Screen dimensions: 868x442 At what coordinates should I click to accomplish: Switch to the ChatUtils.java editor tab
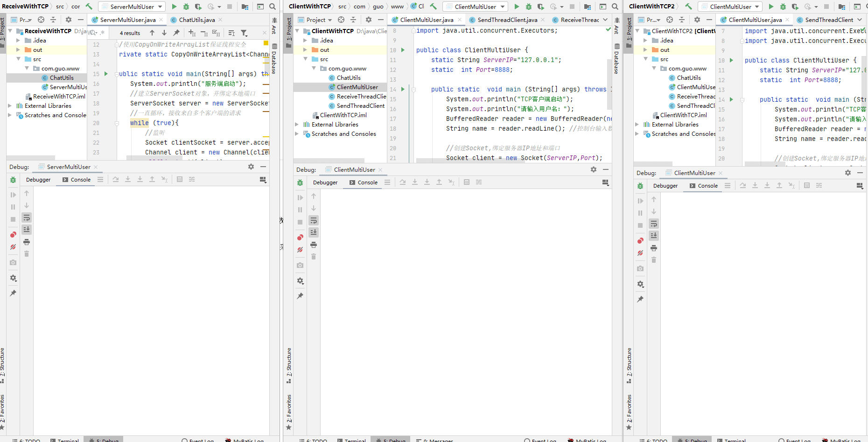196,20
